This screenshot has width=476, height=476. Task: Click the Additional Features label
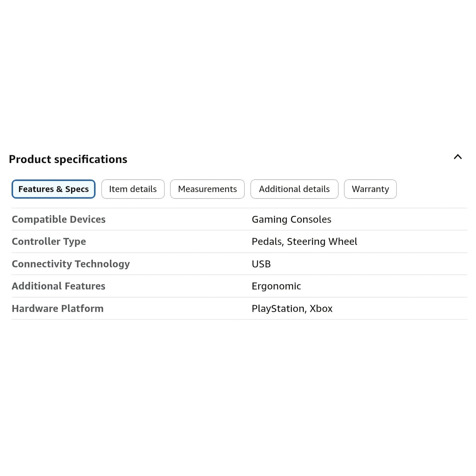coord(59,286)
